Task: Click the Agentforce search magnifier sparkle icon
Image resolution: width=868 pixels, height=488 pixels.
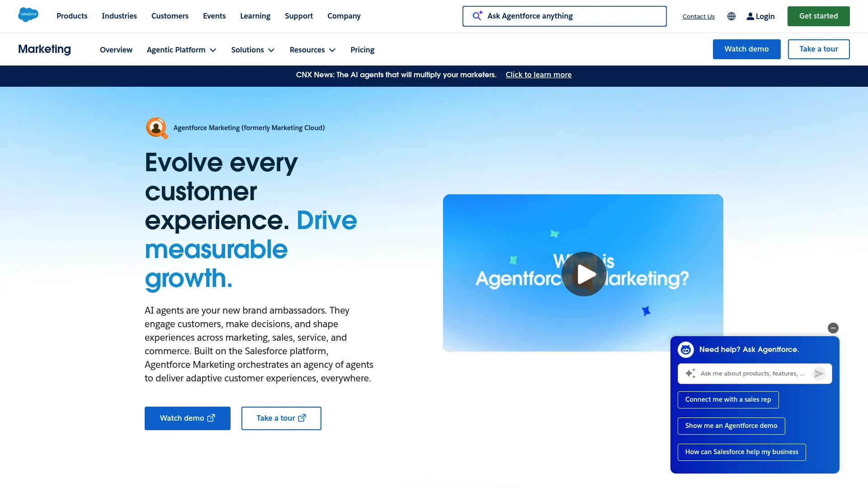Action: pos(477,16)
